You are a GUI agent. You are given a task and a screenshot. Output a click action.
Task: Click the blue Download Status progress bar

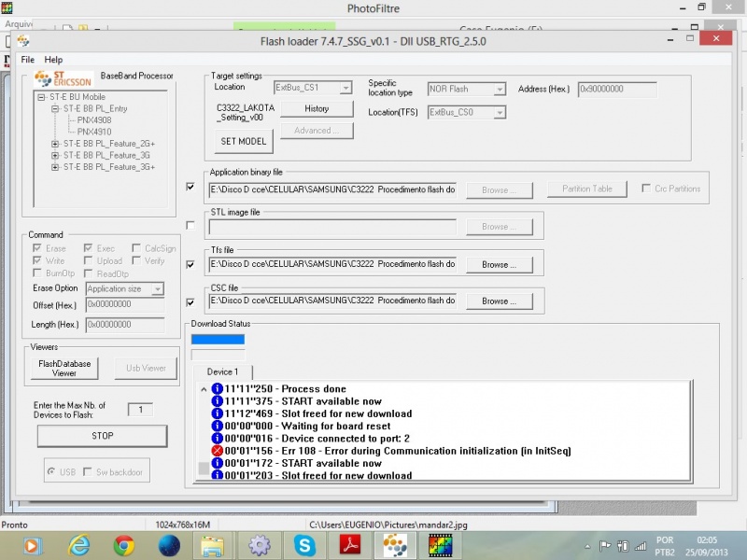[x=218, y=339]
